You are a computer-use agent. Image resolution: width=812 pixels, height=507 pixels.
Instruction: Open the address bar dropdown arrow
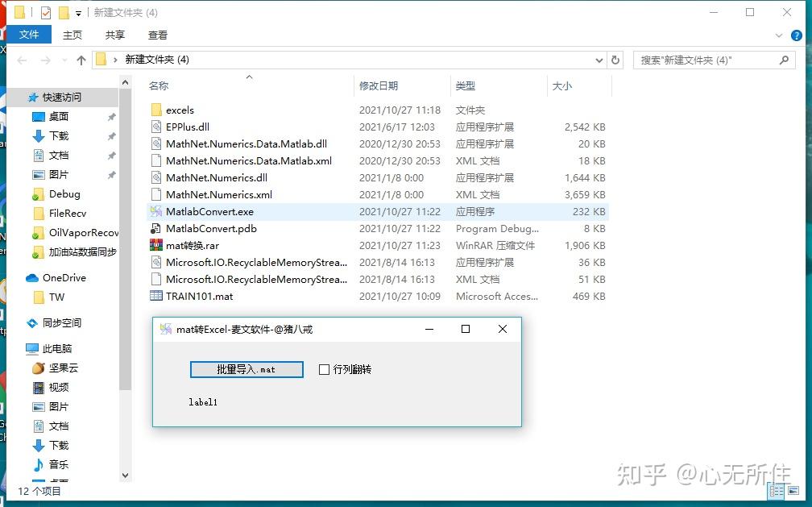[598, 60]
